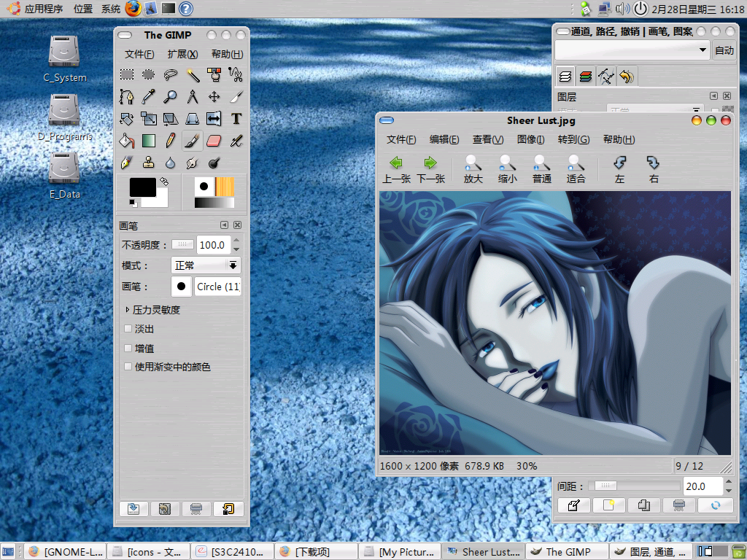Adjust the 不透明度 opacity slider
747x560 pixels.
(182, 244)
